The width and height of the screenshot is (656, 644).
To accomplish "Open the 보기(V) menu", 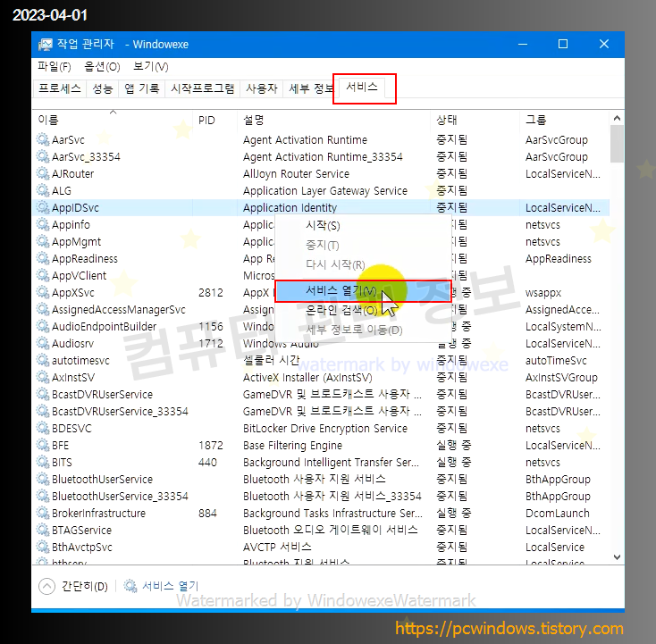I will click(151, 66).
